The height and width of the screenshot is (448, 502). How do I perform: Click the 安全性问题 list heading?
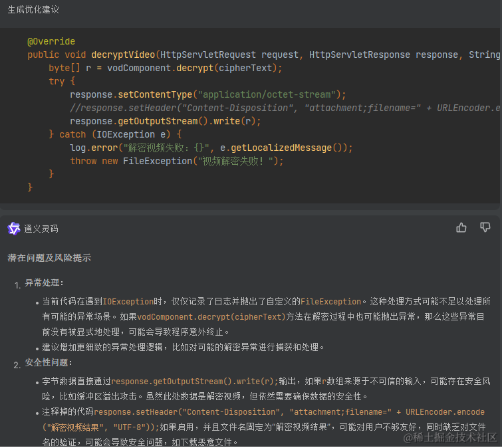pos(49,362)
